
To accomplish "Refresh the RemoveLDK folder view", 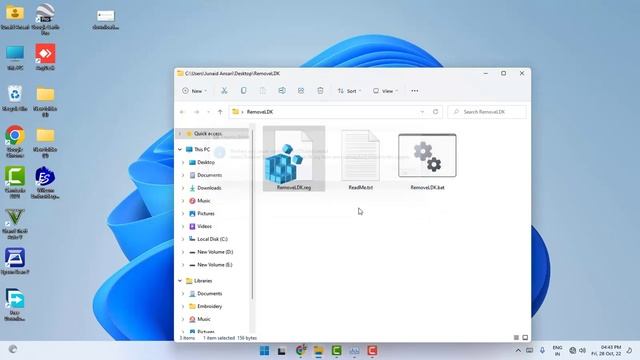I will click(436, 112).
